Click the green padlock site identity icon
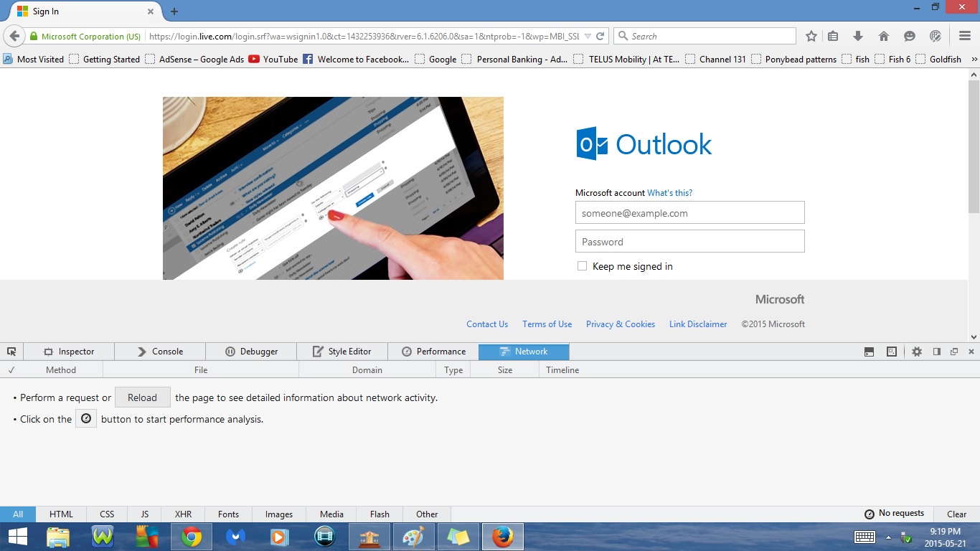The height and width of the screenshot is (551, 980). click(33, 37)
